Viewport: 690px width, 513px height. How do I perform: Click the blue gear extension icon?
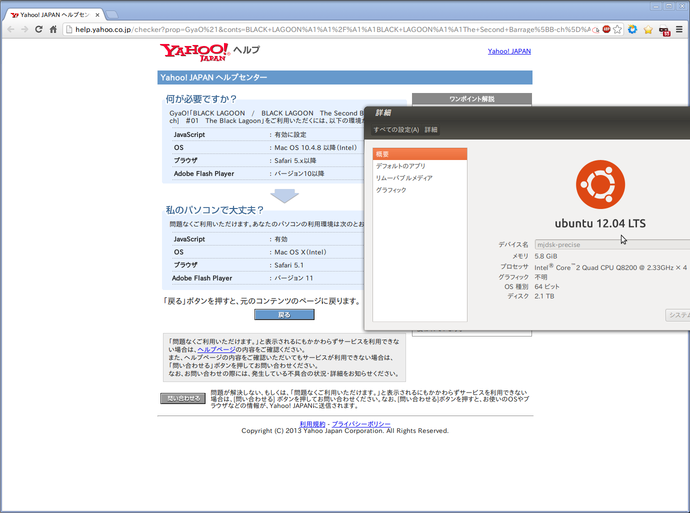click(x=632, y=29)
